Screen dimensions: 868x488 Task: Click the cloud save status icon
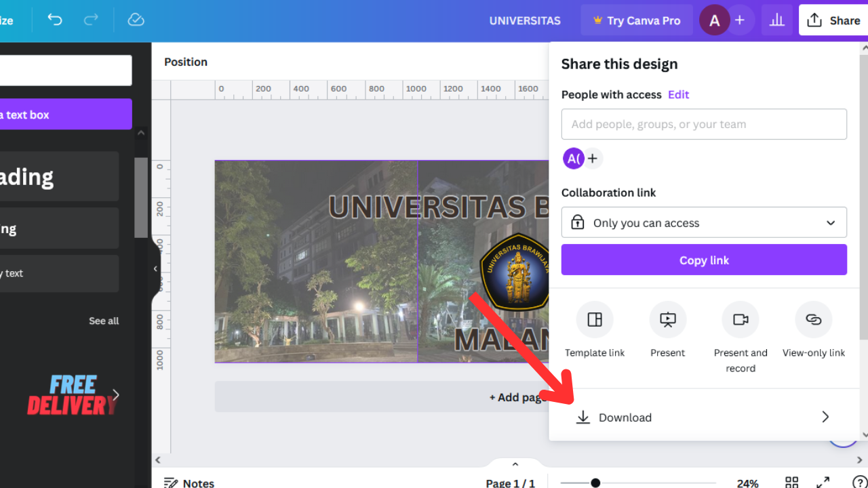(136, 20)
